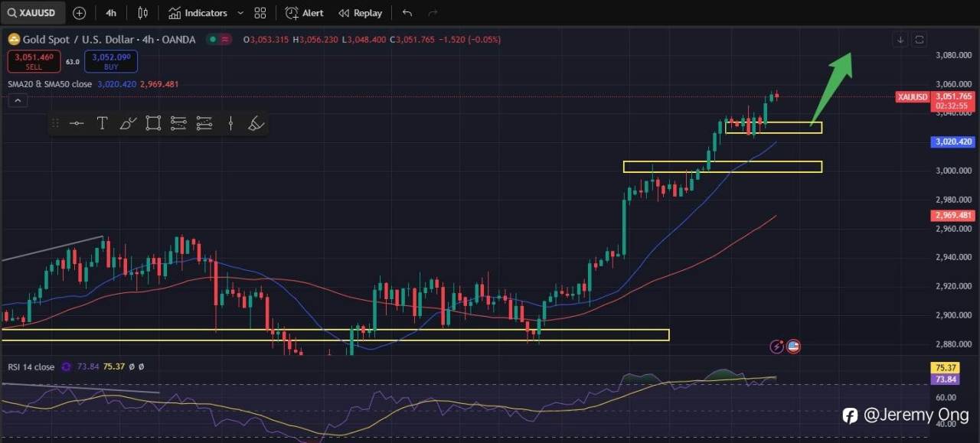The image size is (980, 443).
Task: Select the RSI 14 close legend
Action: [x=31, y=367]
